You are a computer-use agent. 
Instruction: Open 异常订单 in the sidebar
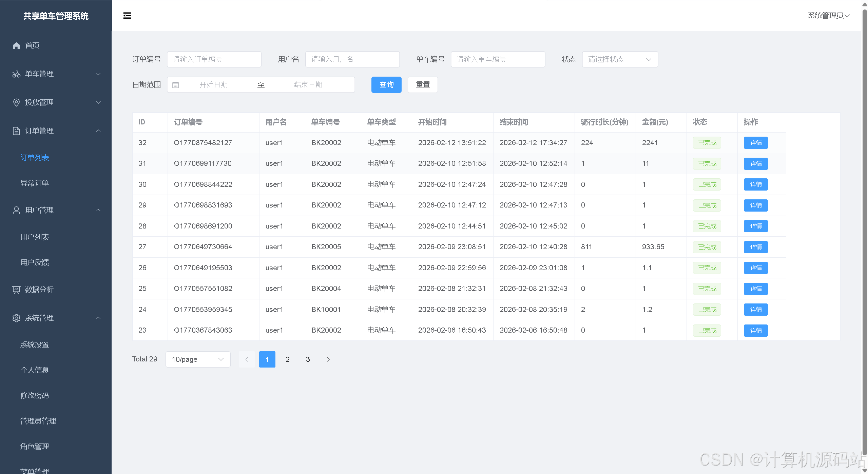(x=35, y=183)
